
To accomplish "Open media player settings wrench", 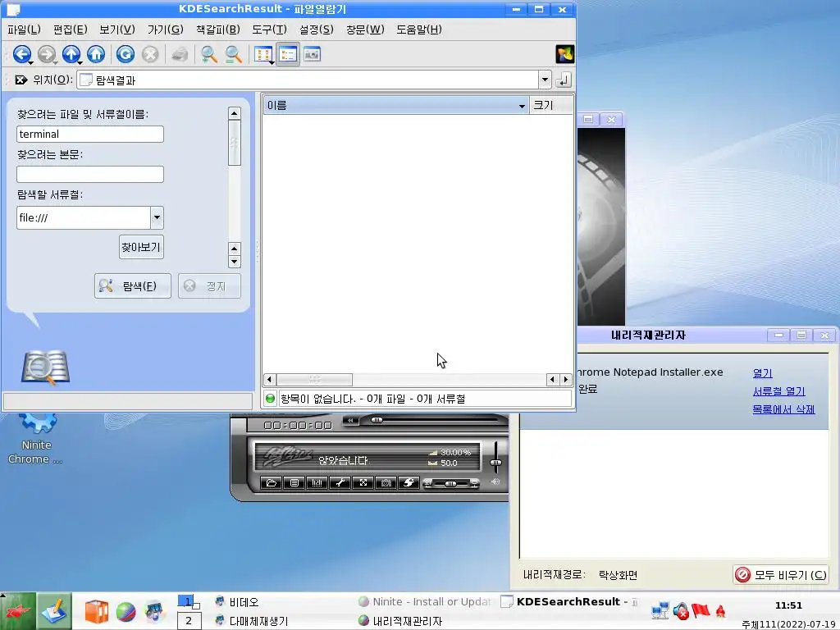I will [x=340, y=482].
